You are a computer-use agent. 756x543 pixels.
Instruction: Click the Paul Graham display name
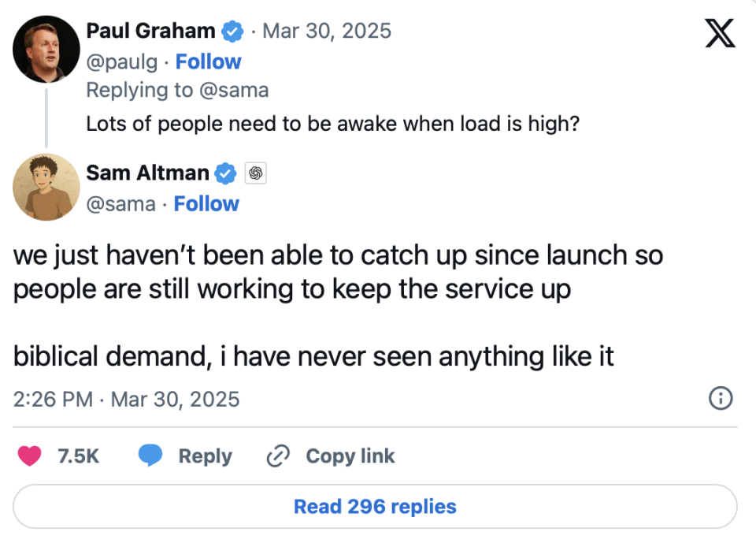click(x=150, y=31)
